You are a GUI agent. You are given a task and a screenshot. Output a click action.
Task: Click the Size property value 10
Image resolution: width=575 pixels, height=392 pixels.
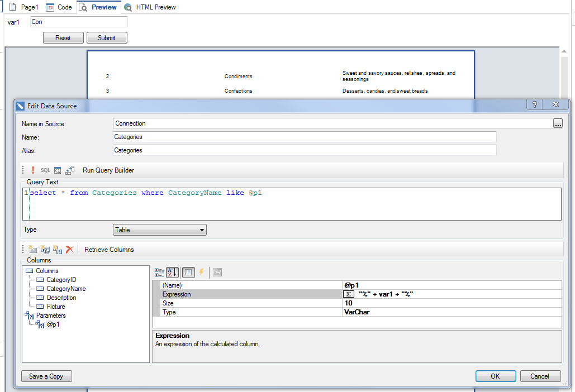348,303
